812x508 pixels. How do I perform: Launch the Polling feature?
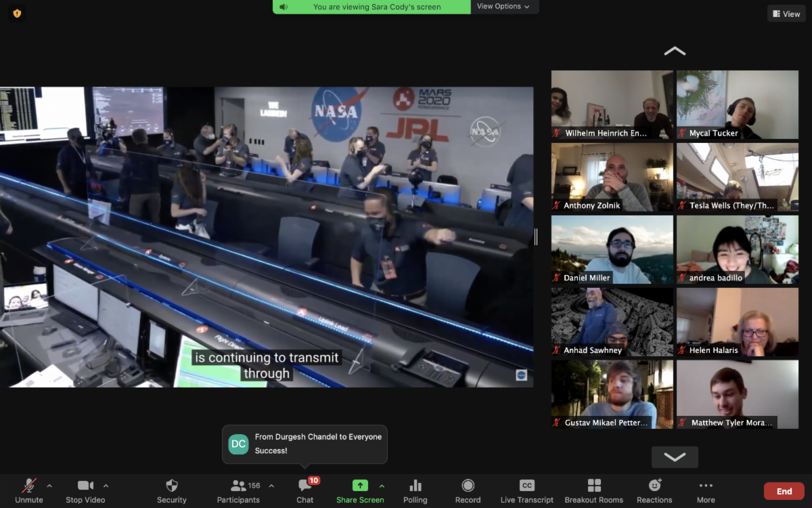tap(415, 486)
